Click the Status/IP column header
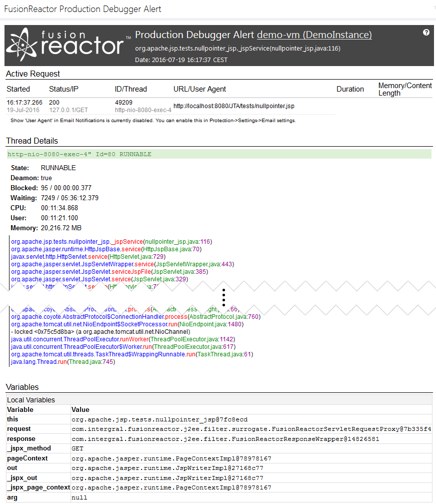 click(63, 89)
